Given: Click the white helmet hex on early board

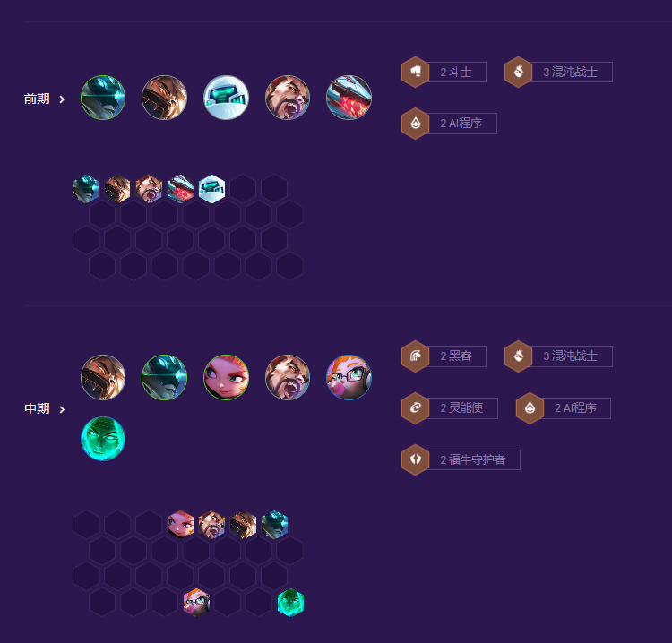Looking at the screenshot, I should (x=211, y=188).
